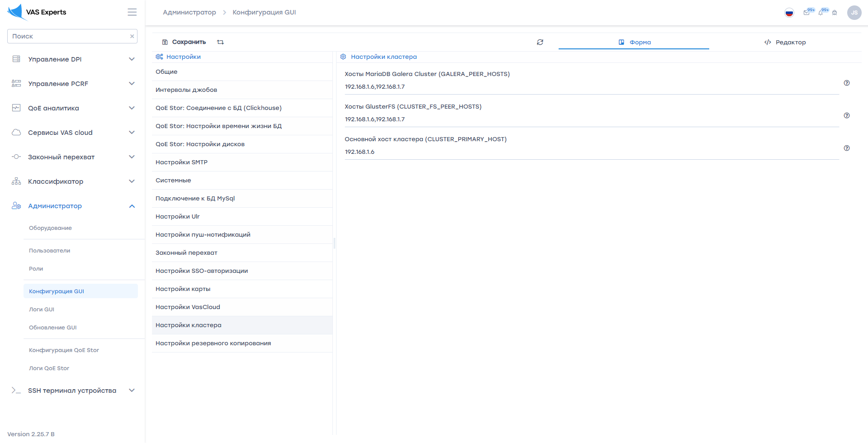
Task: Click the refresh icon near Форма tab
Action: pyautogui.click(x=540, y=42)
